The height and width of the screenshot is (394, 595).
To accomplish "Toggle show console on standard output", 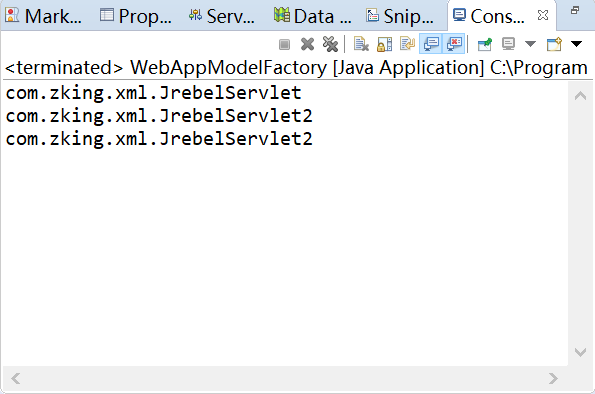I will pyautogui.click(x=431, y=44).
